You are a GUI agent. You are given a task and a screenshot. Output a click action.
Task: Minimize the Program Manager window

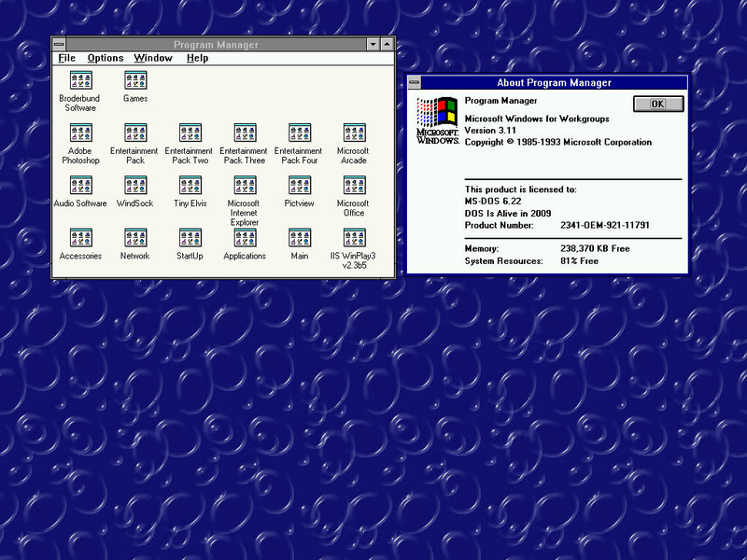point(373,44)
